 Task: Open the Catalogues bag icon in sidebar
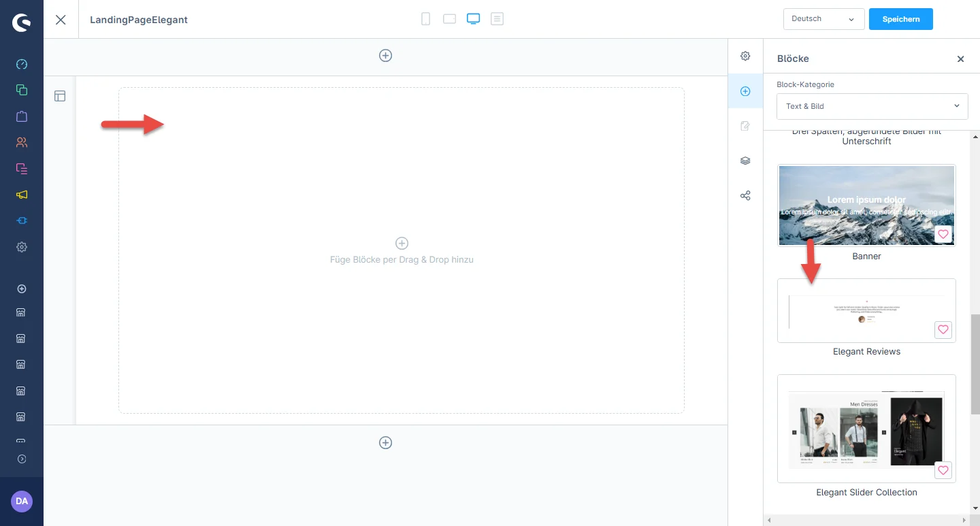coord(22,116)
